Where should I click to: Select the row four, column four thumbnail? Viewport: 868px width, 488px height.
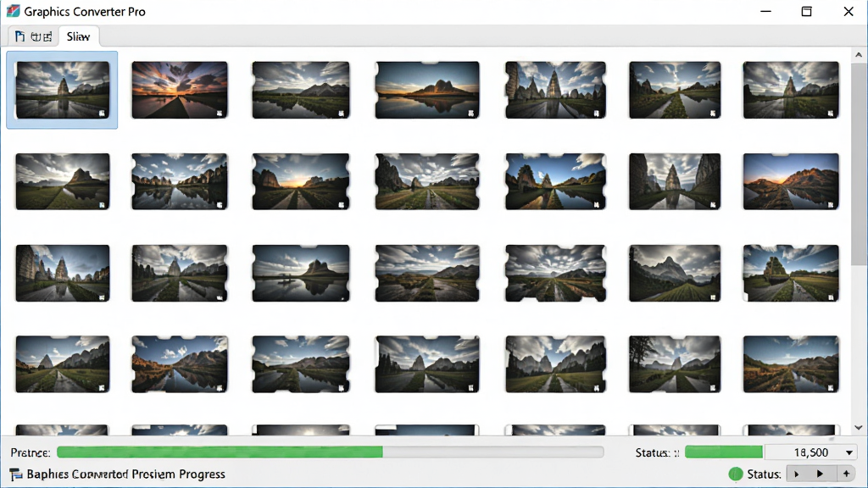pyautogui.click(x=427, y=364)
